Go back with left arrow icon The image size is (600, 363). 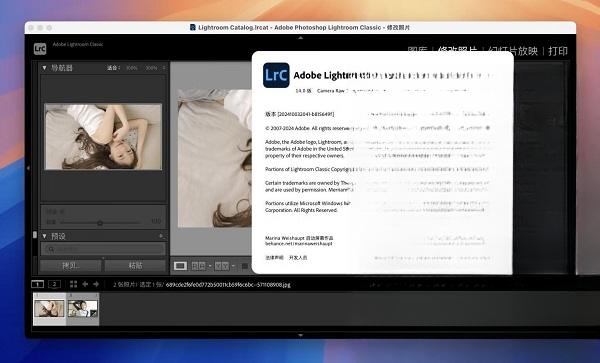point(85,284)
